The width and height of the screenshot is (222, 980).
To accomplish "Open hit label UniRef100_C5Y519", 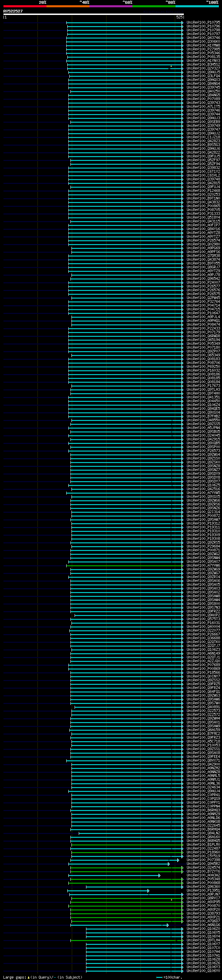I will coord(203,856).
